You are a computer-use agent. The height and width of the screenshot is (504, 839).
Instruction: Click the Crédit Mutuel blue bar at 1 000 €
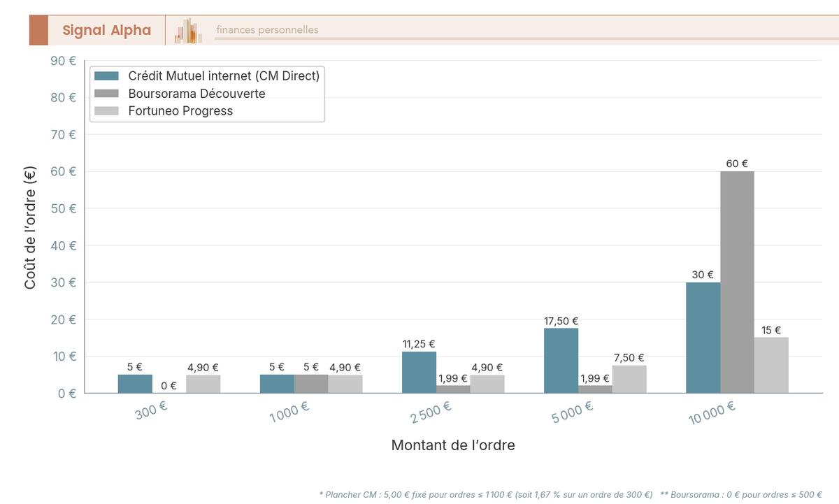click(x=277, y=384)
